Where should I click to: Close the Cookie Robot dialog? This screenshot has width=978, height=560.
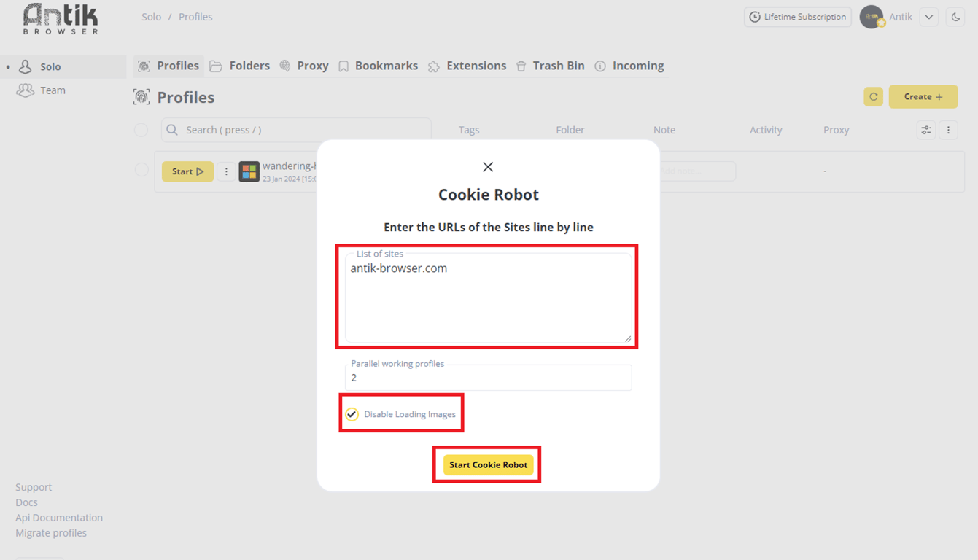click(x=488, y=167)
